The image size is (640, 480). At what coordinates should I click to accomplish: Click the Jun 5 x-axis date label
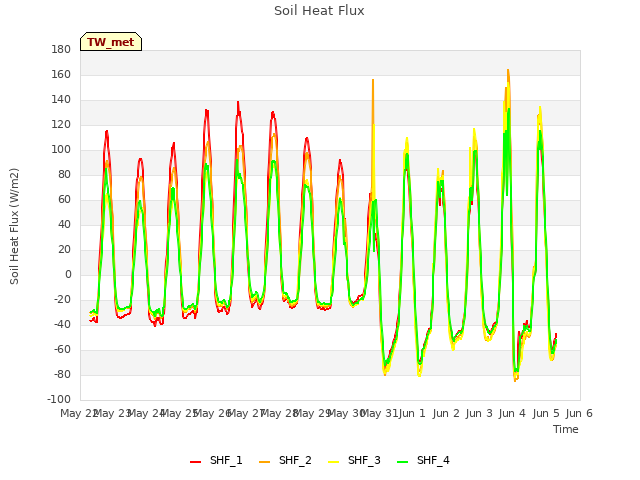pyautogui.click(x=546, y=413)
